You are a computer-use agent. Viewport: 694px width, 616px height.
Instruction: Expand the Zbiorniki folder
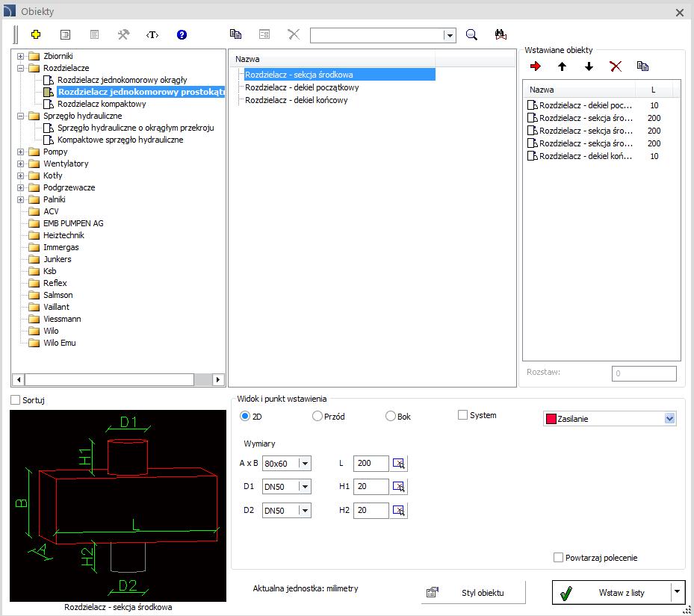point(20,56)
